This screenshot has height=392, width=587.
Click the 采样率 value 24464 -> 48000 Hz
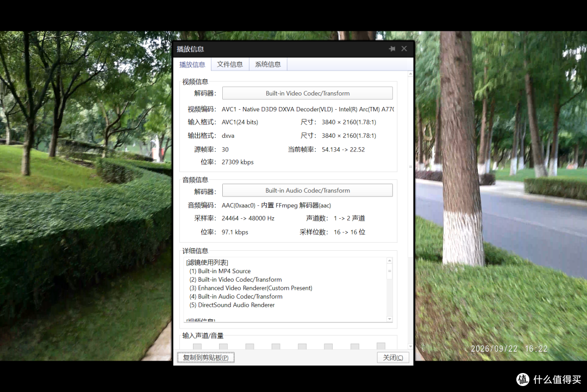[x=248, y=218]
